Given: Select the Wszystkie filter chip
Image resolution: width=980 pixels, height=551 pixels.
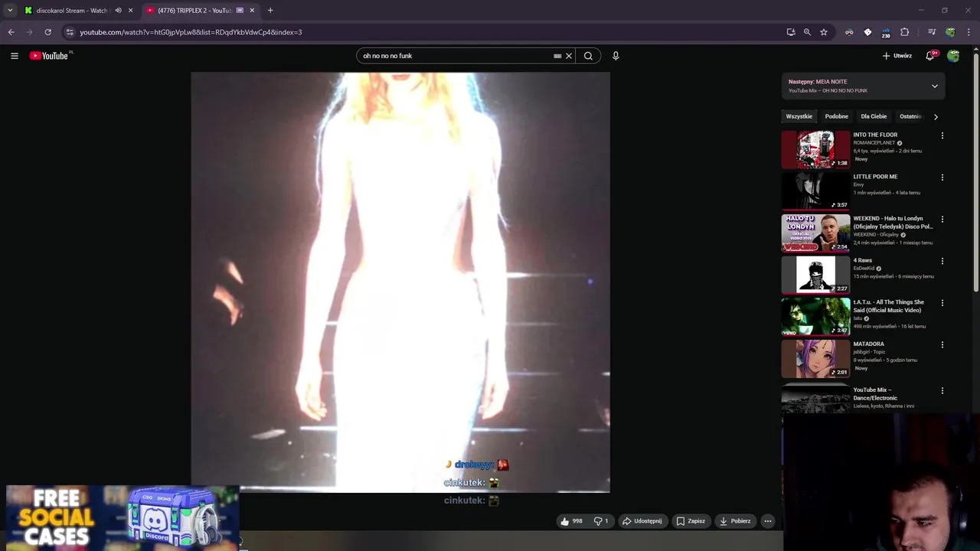Looking at the screenshot, I should coord(799,116).
